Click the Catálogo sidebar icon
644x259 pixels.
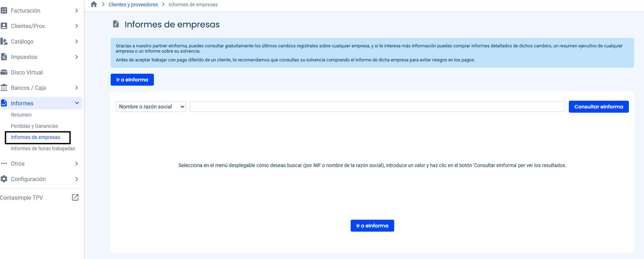coord(4,41)
